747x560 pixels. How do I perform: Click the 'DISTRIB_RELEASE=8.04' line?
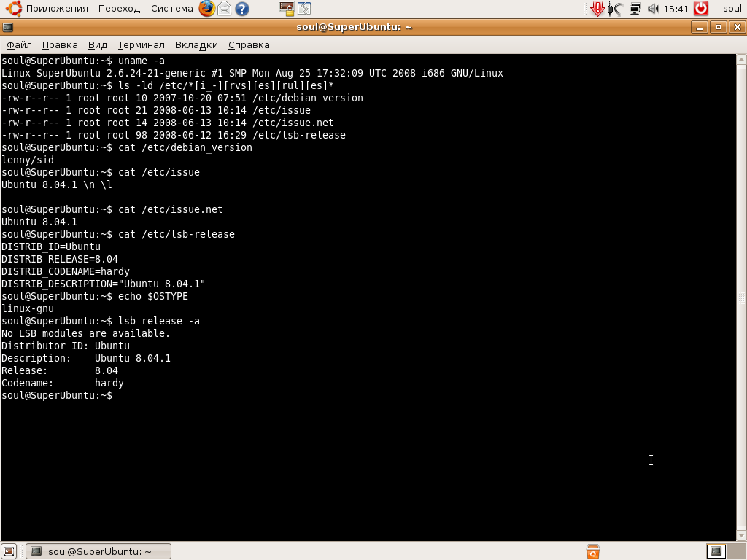(x=60, y=259)
